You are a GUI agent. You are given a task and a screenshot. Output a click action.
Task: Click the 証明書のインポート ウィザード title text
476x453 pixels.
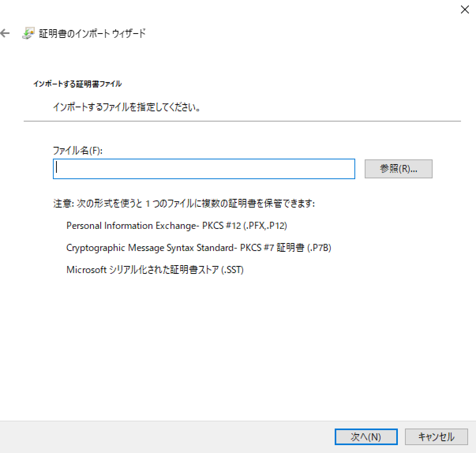92,34
